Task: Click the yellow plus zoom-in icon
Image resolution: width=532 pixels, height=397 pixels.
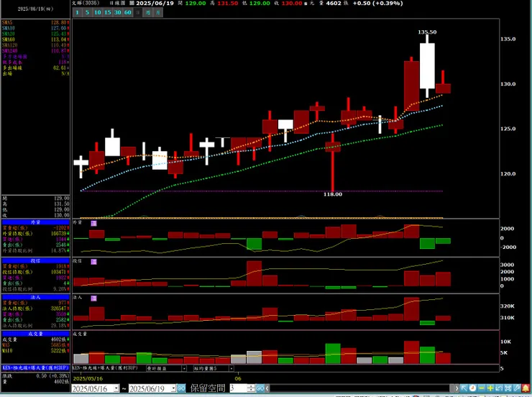Action: pyautogui.click(x=490, y=388)
